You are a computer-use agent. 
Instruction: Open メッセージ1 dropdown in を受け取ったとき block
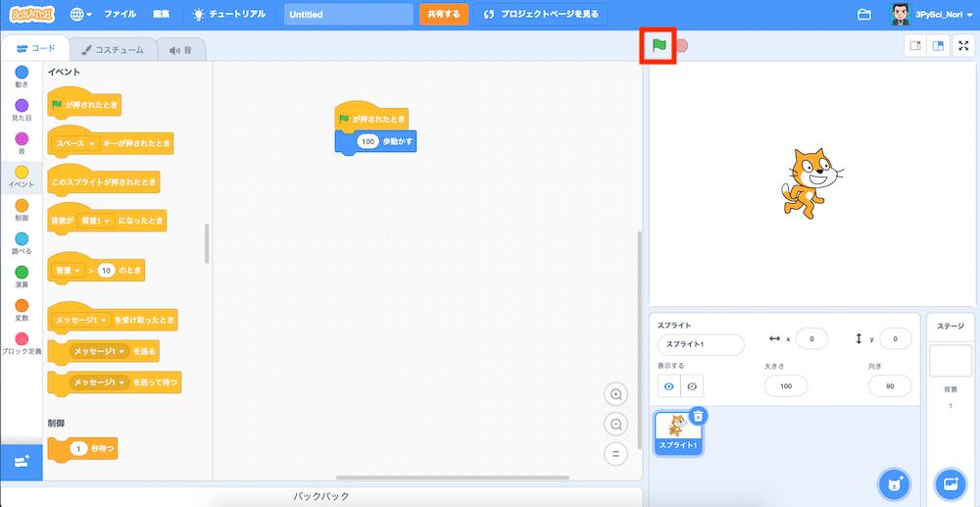click(82, 320)
